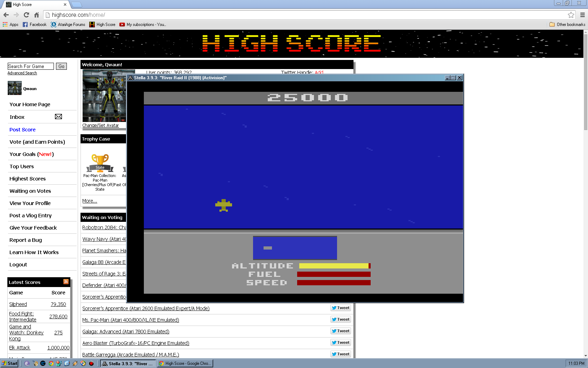Open the Other bookmarks folder
588x368 pixels.
[567, 25]
